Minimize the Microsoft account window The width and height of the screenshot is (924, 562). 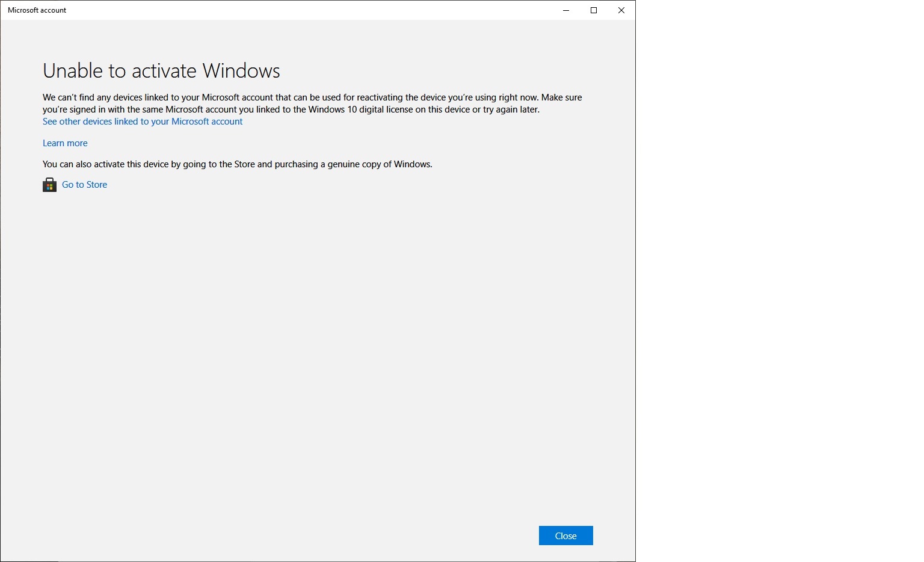[566, 10]
